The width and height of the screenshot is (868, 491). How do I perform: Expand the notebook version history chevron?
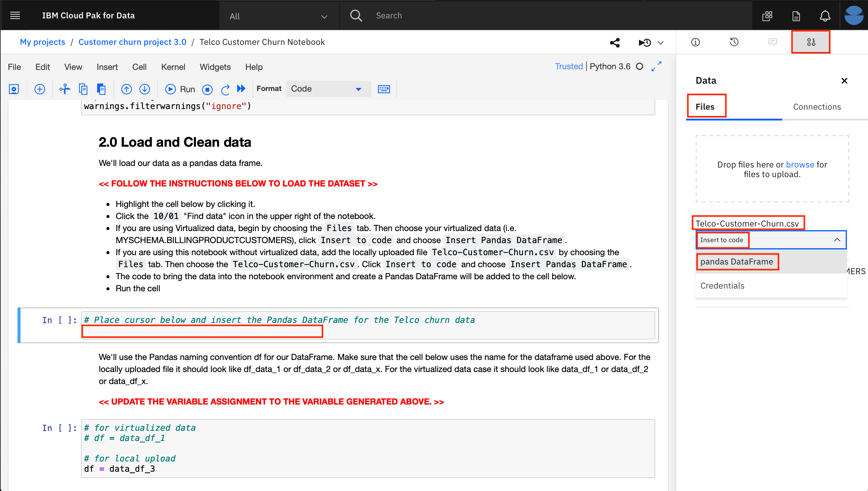pyautogui.click(x=661, y=42)
